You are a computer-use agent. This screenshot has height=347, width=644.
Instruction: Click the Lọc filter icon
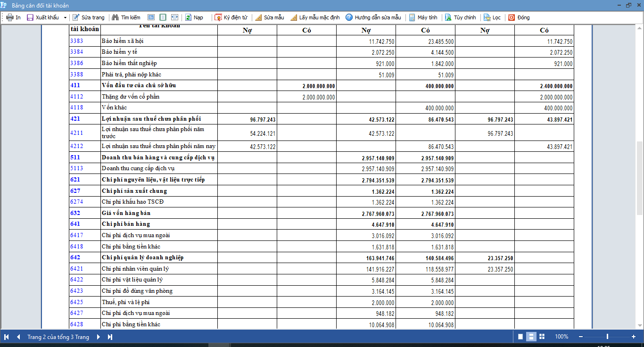point(487,17)
